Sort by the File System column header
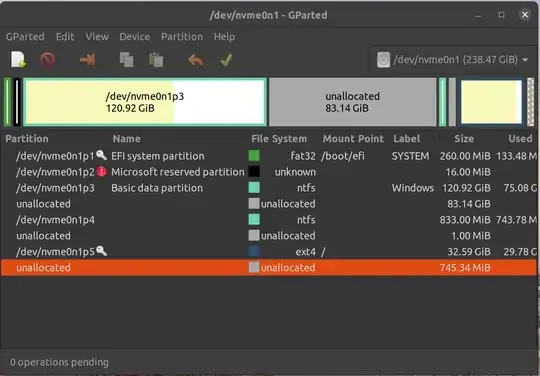The image size is (540, 376). 279,139
